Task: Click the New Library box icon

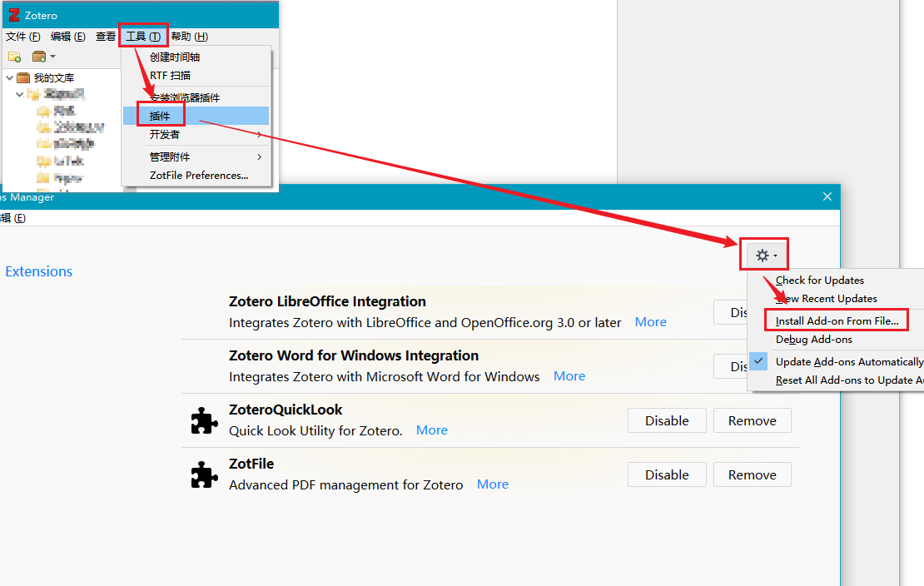Action: click(x=39, y=57)
